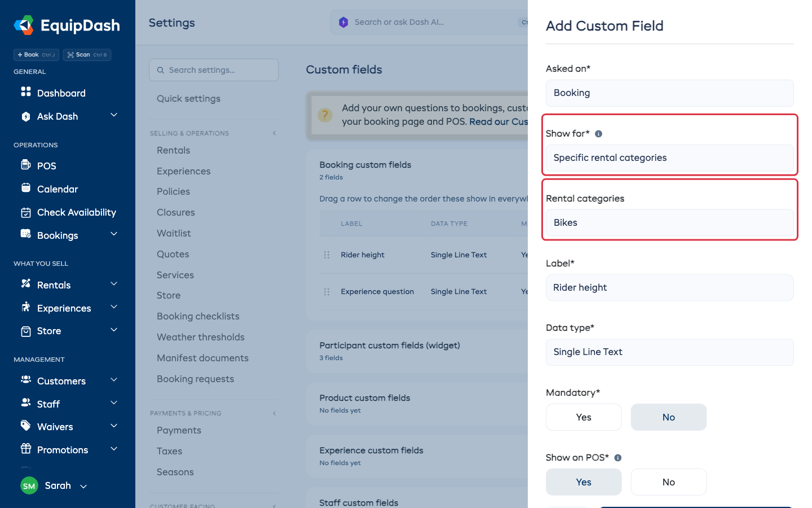Click the Scan button in sidebar
This screenshot has width=812, height=508.
coord(87,55)
